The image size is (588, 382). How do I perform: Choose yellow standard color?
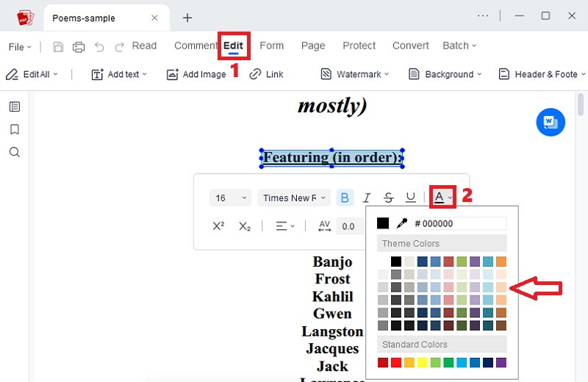422,362
